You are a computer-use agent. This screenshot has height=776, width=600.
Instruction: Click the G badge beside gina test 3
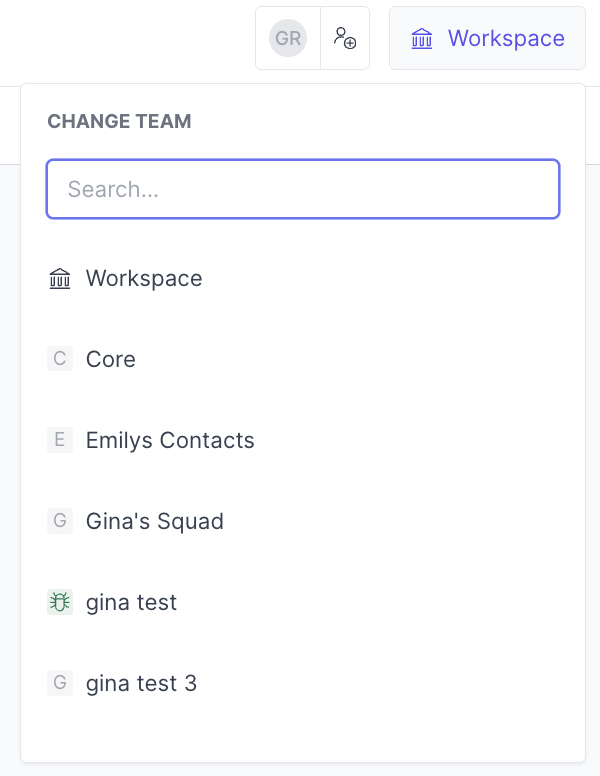click(x=60, y=683)
